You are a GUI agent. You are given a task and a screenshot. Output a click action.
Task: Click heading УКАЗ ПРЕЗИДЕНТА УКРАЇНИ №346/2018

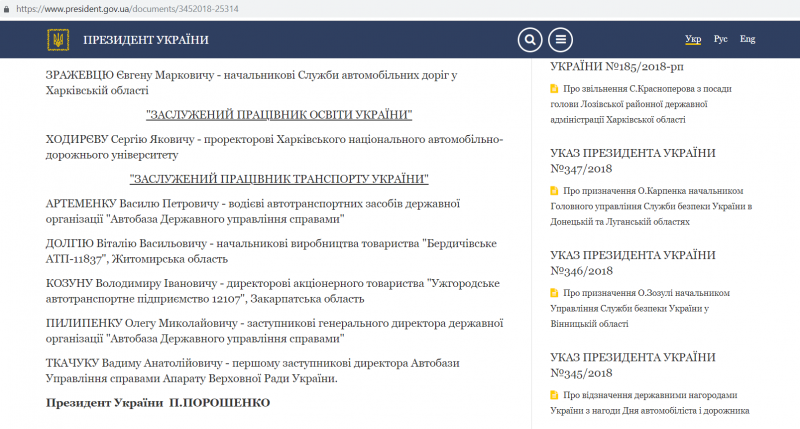(x=633, y=263)
